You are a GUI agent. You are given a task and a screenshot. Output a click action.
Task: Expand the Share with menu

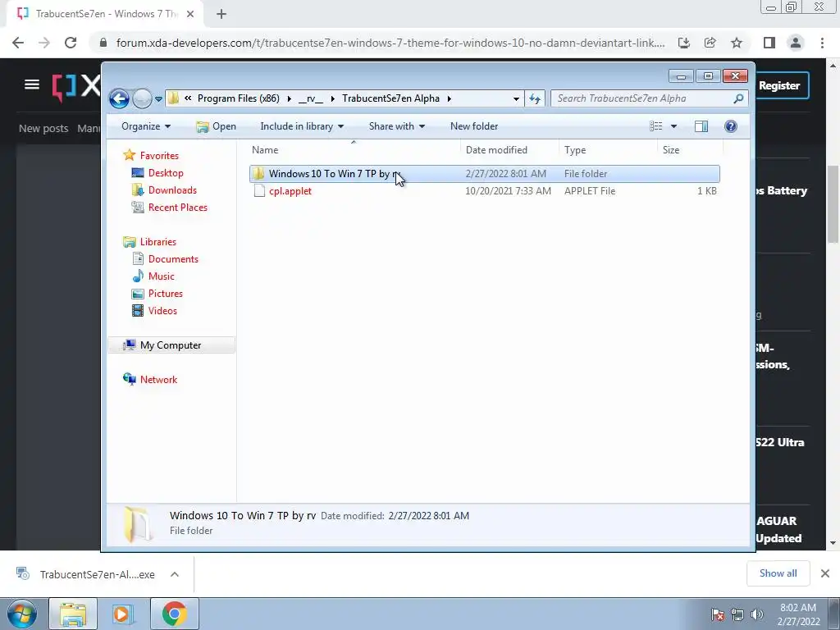[x=396, y=126]
